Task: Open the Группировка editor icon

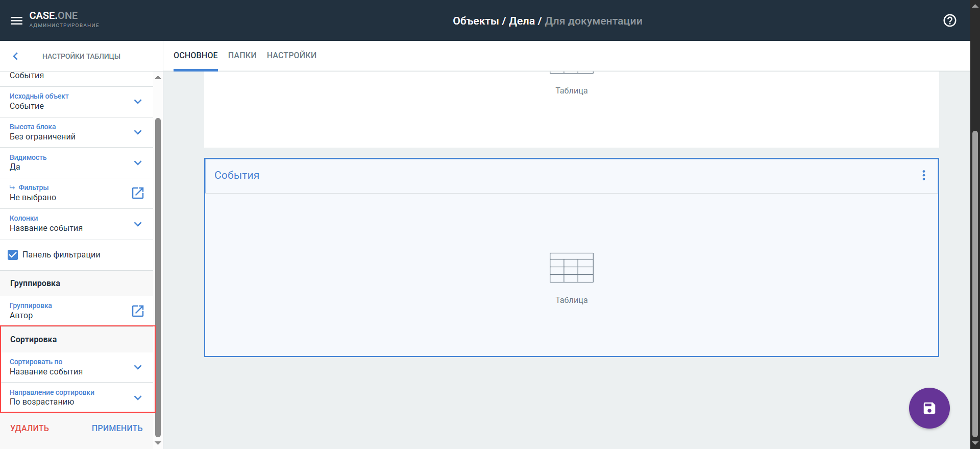Action: [x=138, y=311]
